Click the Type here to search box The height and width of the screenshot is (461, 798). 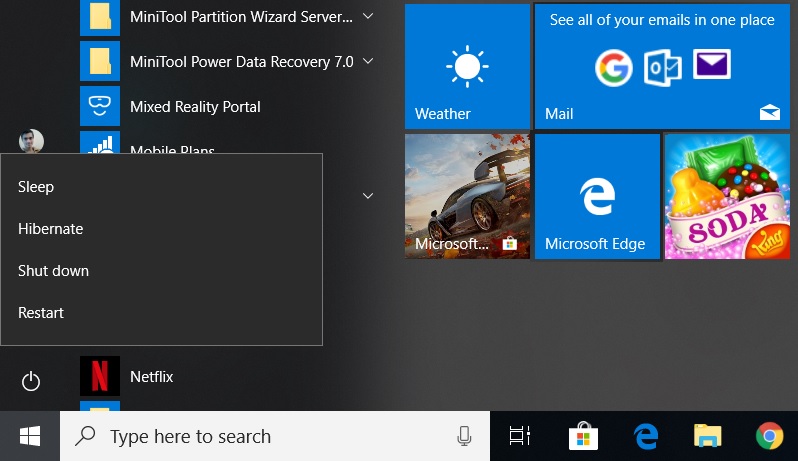[x=275, y=436]
